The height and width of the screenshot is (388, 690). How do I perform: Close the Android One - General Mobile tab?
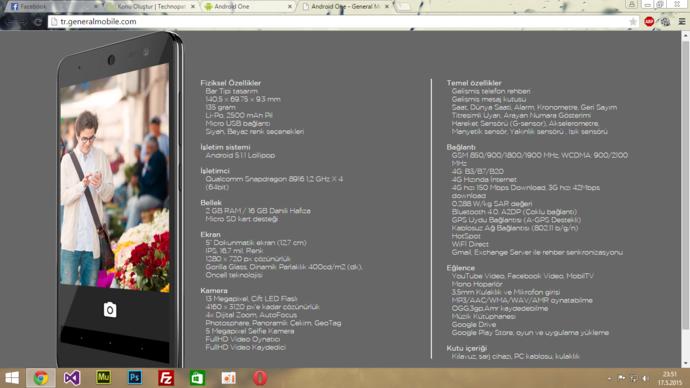tap(387, 7)
